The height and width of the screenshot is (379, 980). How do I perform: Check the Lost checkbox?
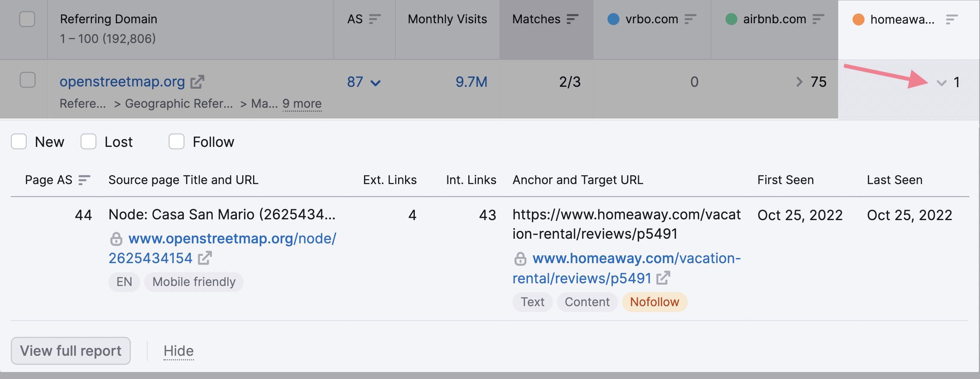point(88,142)
